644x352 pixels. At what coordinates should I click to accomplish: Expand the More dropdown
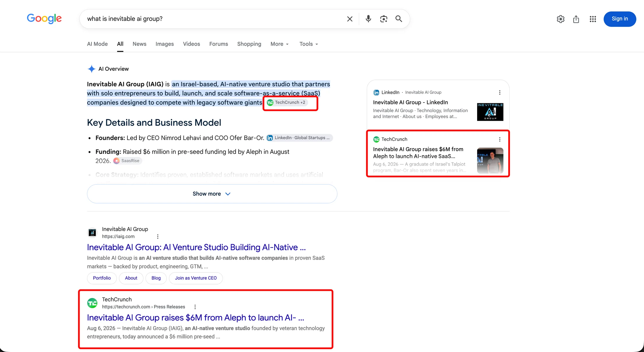279,44
